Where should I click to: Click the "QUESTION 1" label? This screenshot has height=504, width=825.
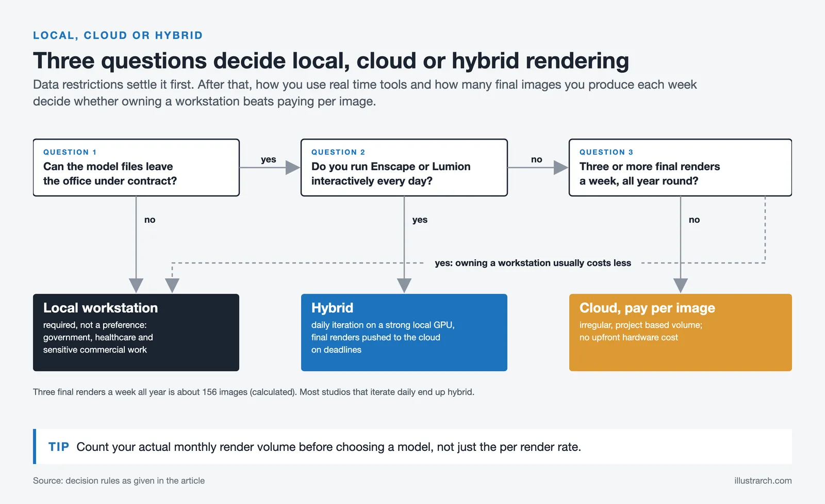pos(70,152)
